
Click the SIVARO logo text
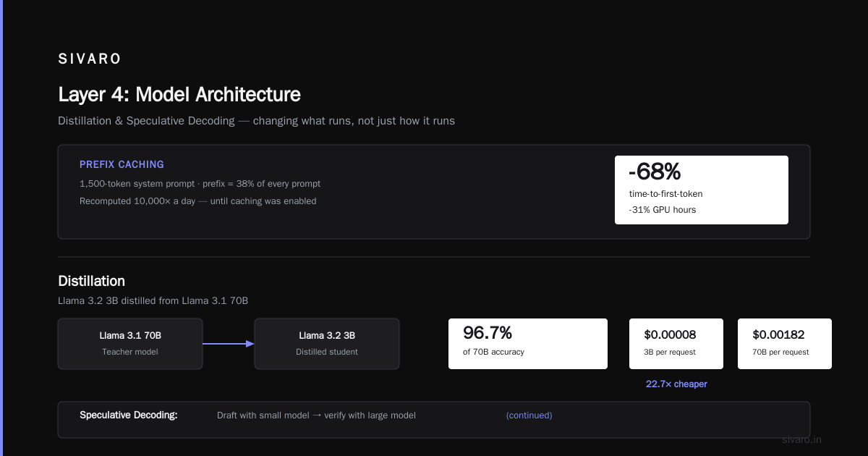pos(90,59)
